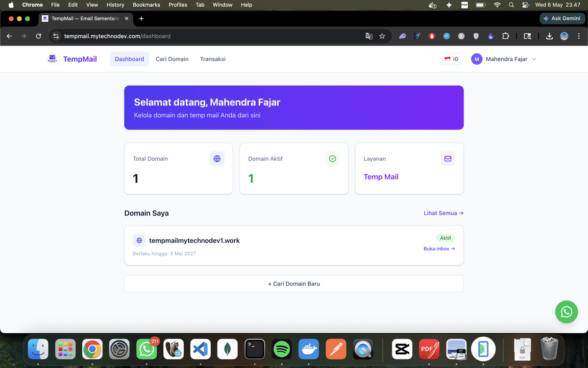The height and width of the screenshot is (368, 588).
Task: Click the Temp Mail service link
Action: point(381,177)
